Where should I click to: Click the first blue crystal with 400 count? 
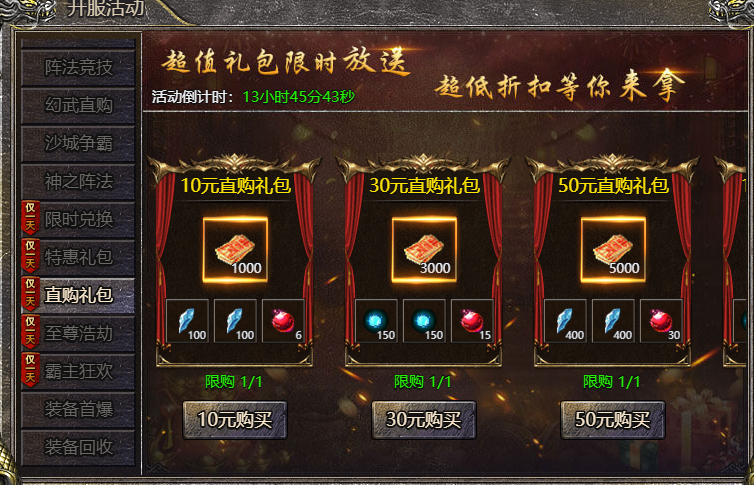point(565,321)
